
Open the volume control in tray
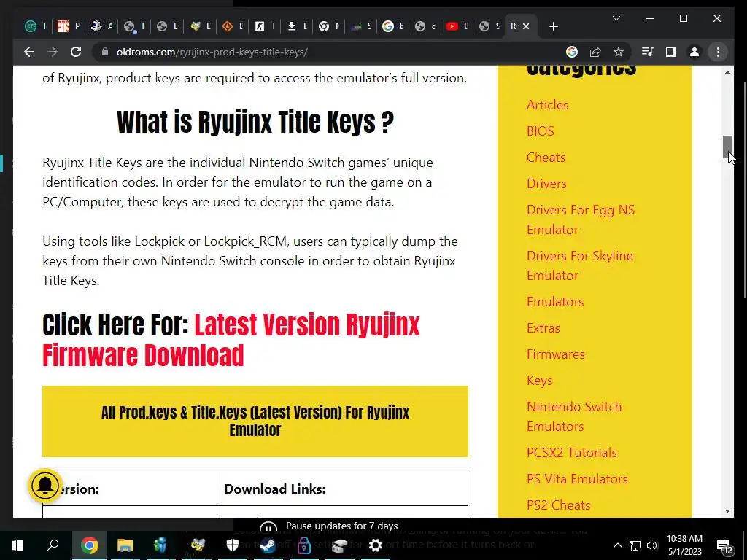pos(653,545)
